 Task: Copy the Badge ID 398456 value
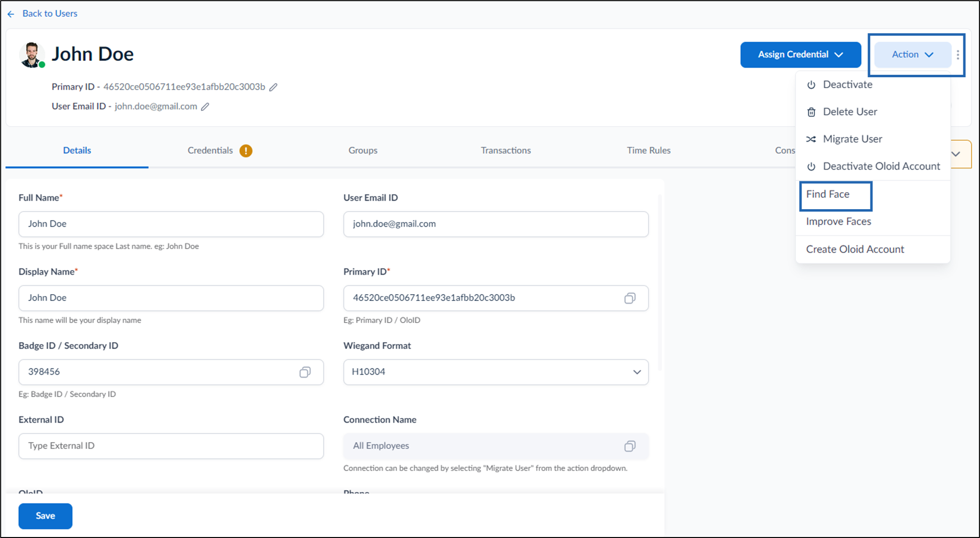point(305,372)
